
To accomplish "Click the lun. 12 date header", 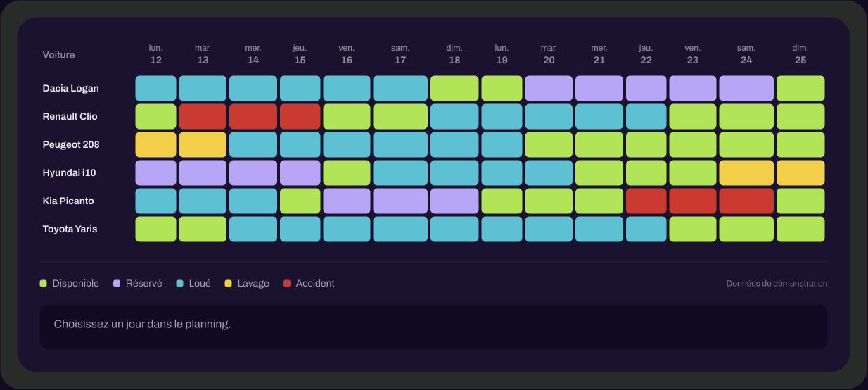I will coord(155,54).
